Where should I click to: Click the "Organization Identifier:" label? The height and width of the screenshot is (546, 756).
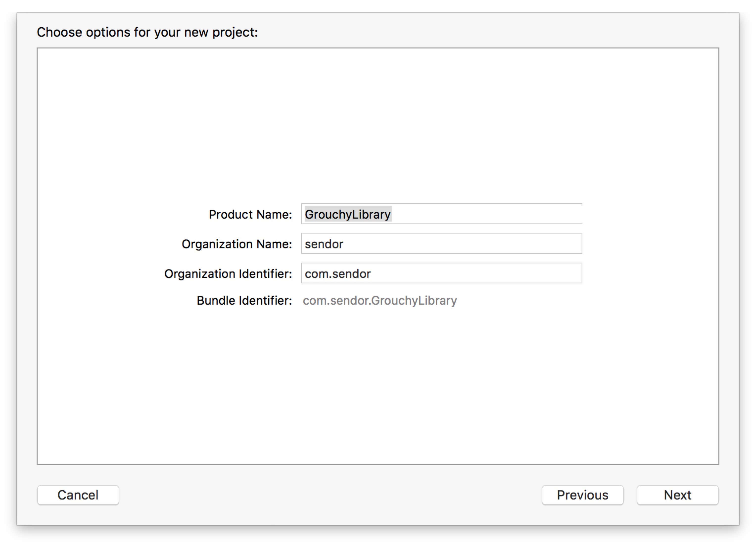pyautogui.click(x=228, y=274)
